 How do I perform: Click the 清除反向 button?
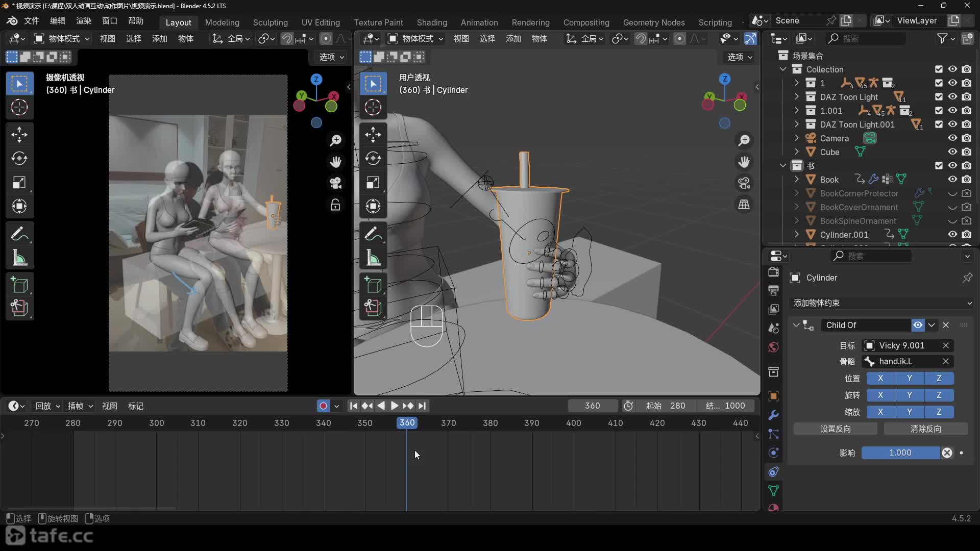point(925,429)
